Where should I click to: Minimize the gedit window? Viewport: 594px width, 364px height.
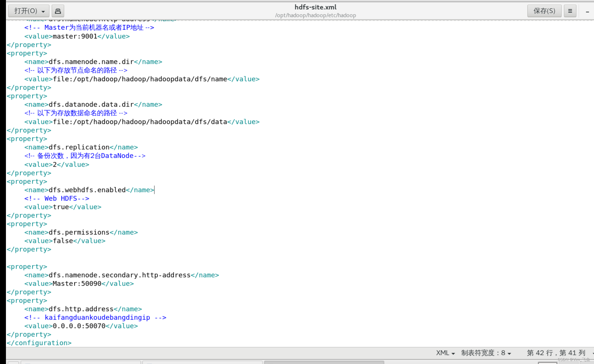[587, 11]
